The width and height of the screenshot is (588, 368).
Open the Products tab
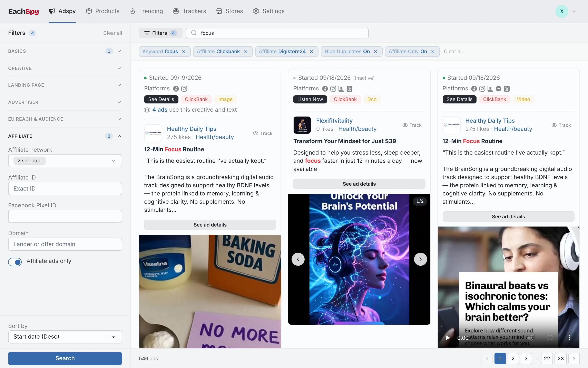tap(103, 11)
